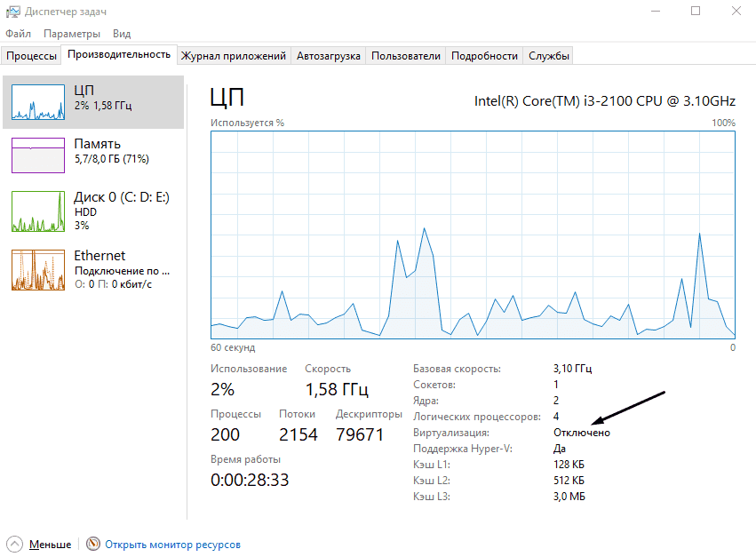Click the Открыть монитор ресурсов link

[x=172, y=545]
